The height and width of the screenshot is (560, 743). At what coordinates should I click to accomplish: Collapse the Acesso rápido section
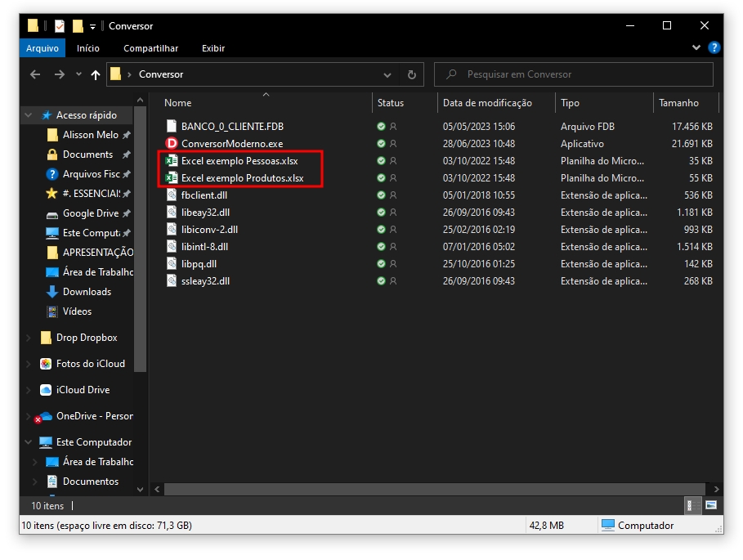pyautogui.click(x=29, y=115)
